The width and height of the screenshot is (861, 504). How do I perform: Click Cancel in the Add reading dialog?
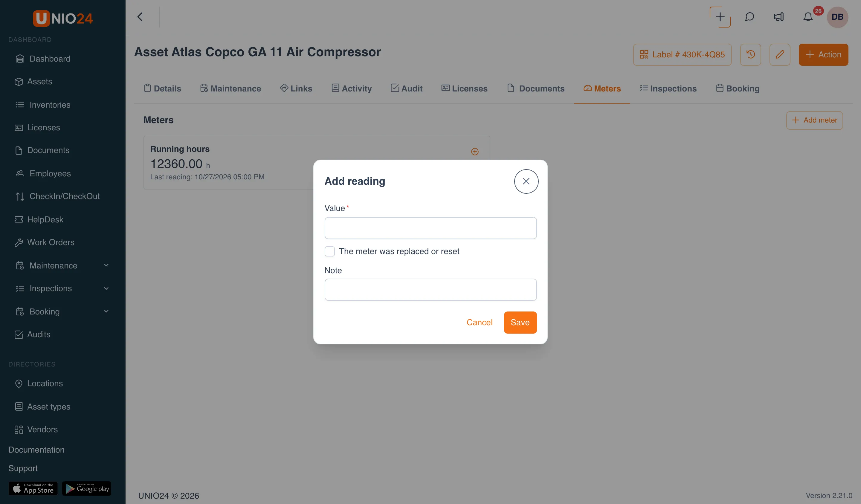(x=479, y=323)
